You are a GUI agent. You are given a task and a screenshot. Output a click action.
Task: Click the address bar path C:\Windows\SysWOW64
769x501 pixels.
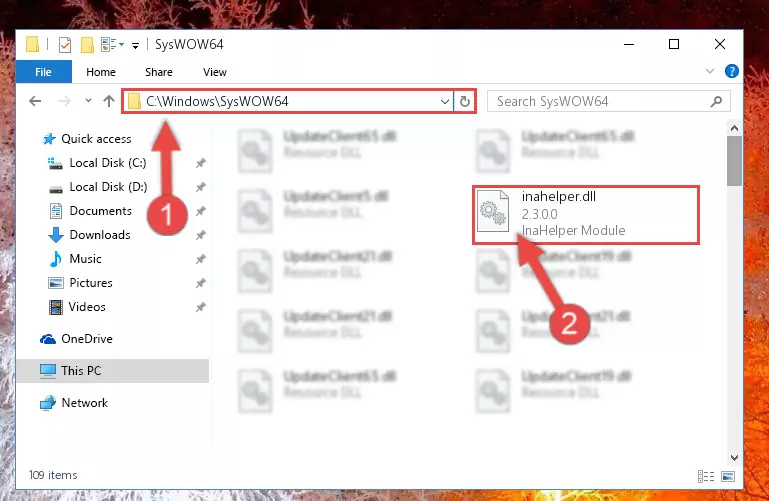(217, 101)
